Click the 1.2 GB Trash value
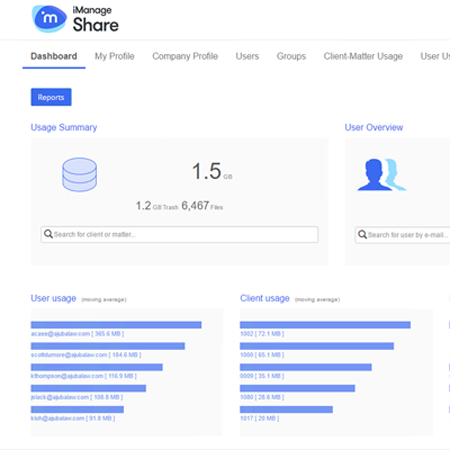Screen dimensions: 450x450 [157, 206]
